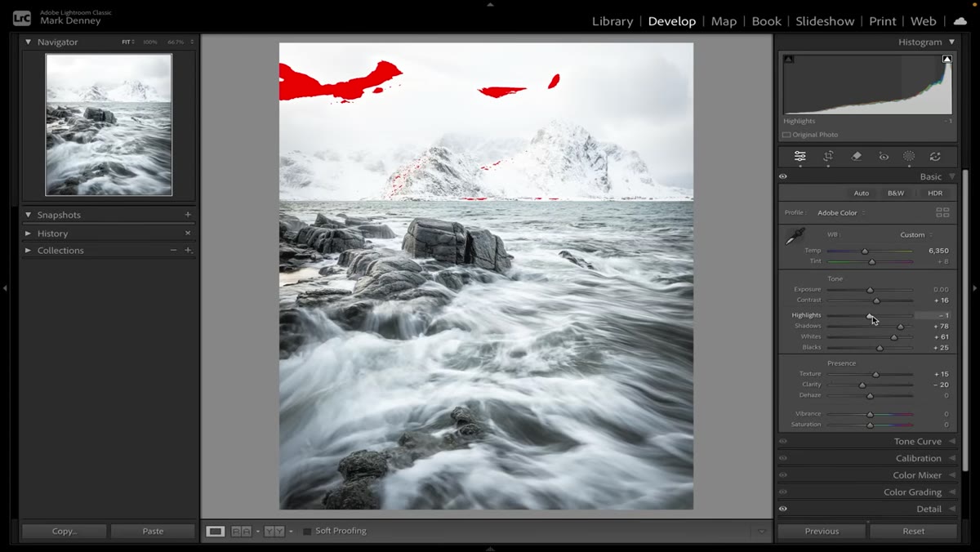Select the Loupe view icon in toolbar
Image resolution: width=980 pixels, height=552 pixels.
point(215,531)
